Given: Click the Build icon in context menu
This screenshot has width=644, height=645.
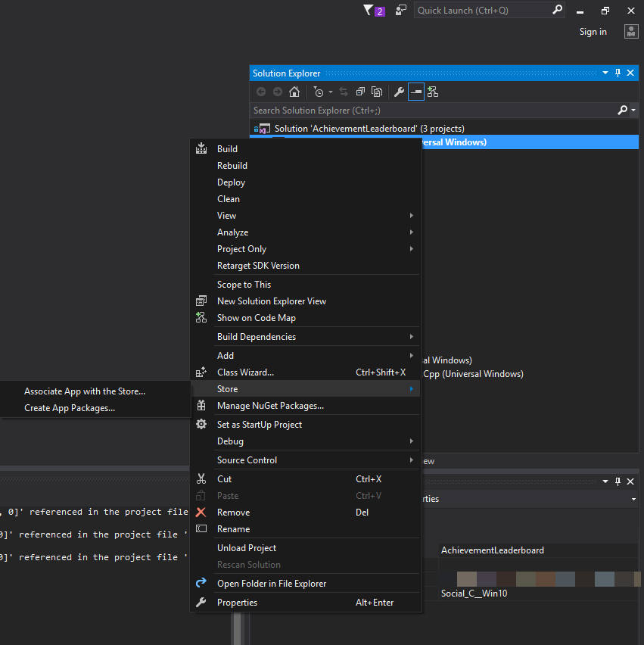Looking at the screenshot, I should (x=201, y=148).
